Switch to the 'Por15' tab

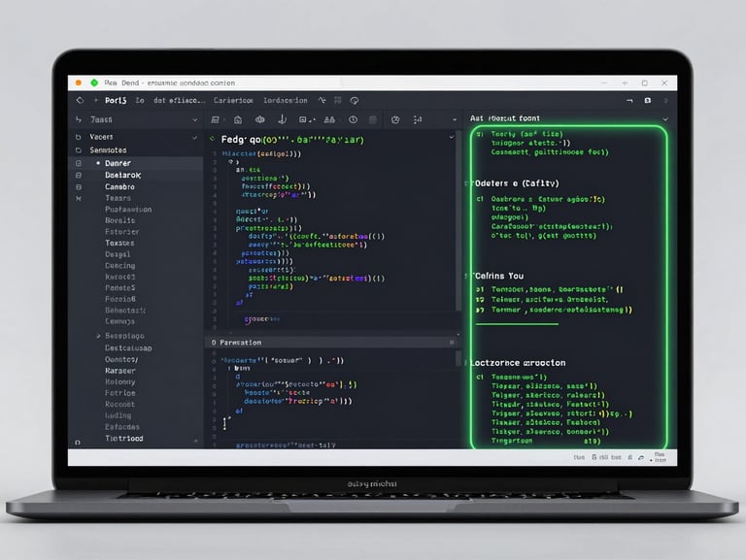(x=116, y=100)
